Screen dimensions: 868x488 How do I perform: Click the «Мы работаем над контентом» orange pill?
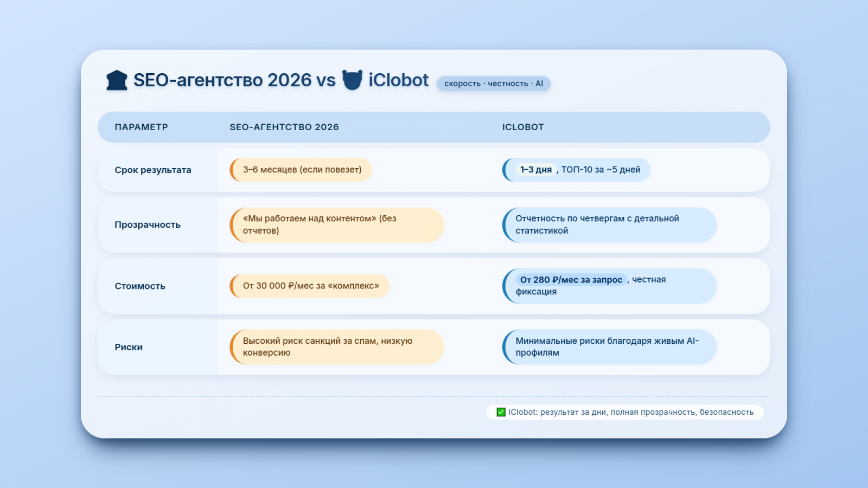point(336,224)
